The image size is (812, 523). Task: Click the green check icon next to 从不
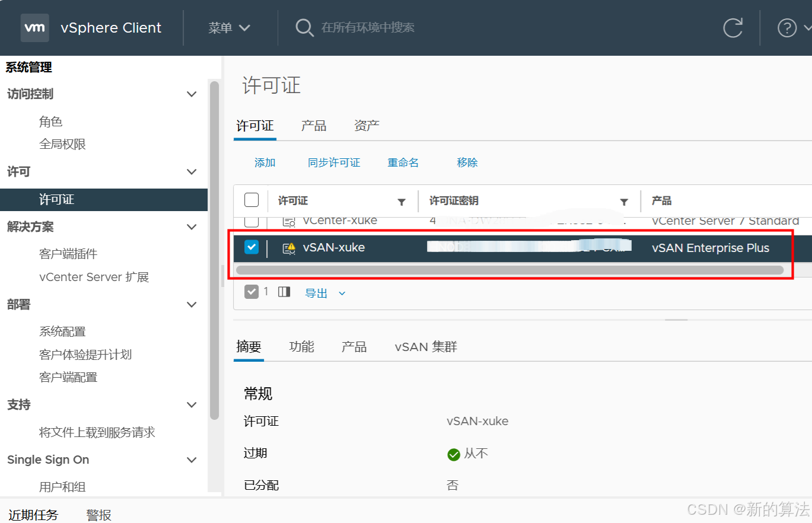(454, 455)
